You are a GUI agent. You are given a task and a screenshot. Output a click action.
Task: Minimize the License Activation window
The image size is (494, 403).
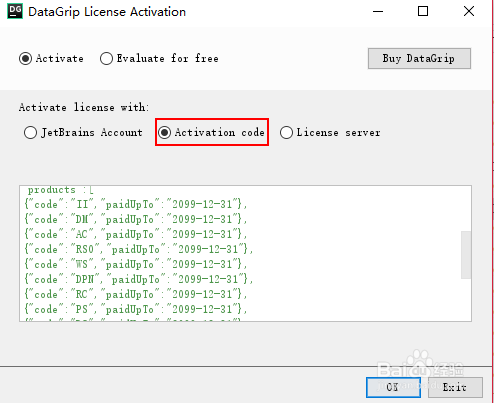pos(378,11)
